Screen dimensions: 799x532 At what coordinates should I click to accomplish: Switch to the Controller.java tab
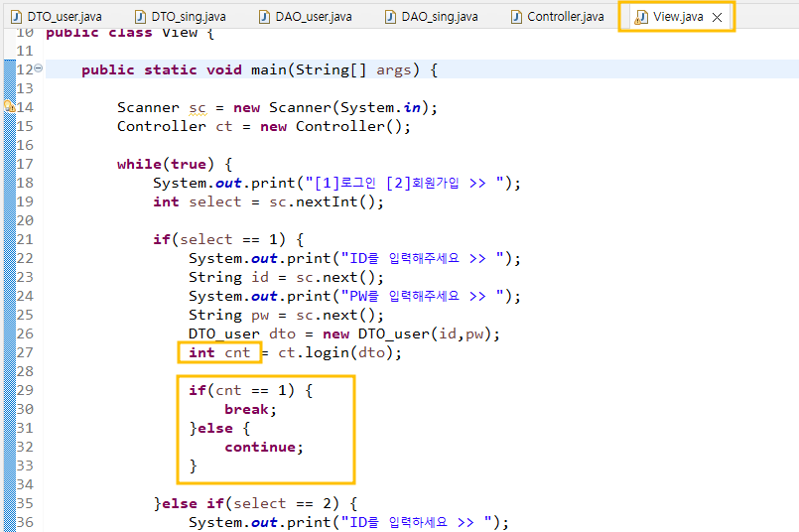point(558,17)
